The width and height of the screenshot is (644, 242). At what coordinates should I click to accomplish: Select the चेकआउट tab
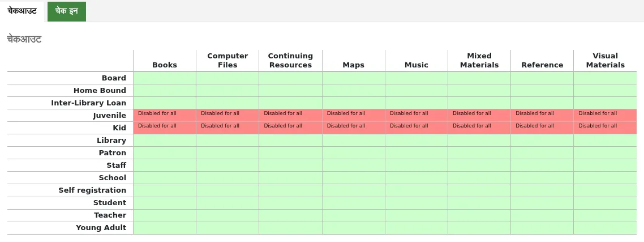point(22,11)
